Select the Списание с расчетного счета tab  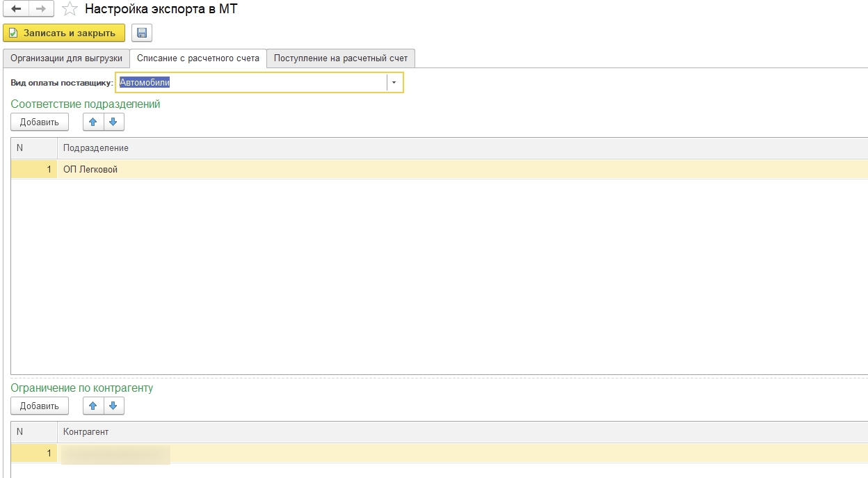(x=198, y=58)
